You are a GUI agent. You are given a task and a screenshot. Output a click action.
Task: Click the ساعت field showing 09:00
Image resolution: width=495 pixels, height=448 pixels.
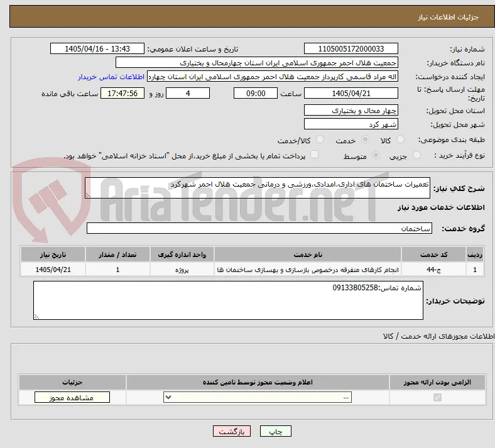(x=256, y=93)
